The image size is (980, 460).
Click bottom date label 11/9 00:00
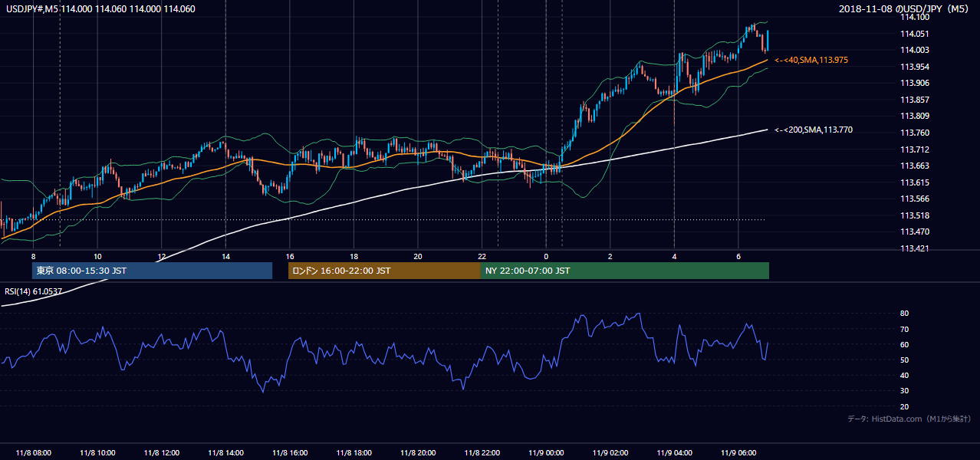(546, 453)
